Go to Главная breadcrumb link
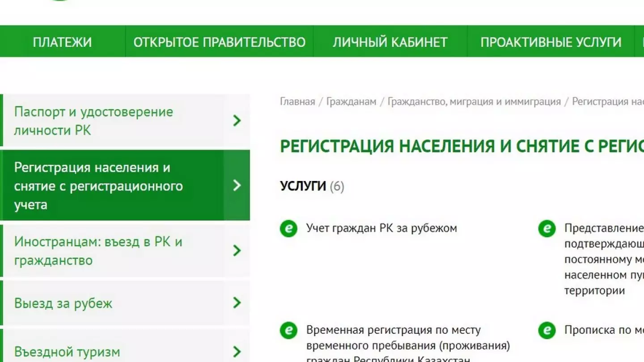Image resolution: width=644 pixels, height=362 pixels. click(x=297, y=101)
